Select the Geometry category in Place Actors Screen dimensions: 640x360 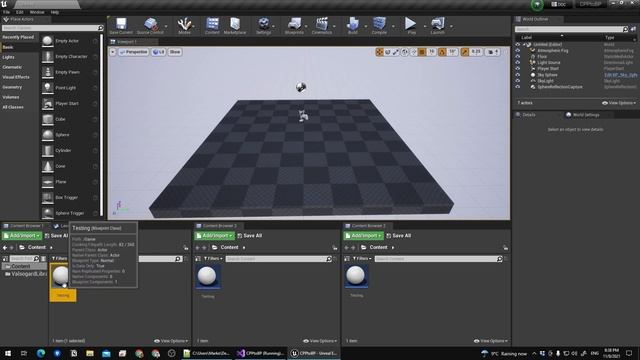tap(12, 87)
